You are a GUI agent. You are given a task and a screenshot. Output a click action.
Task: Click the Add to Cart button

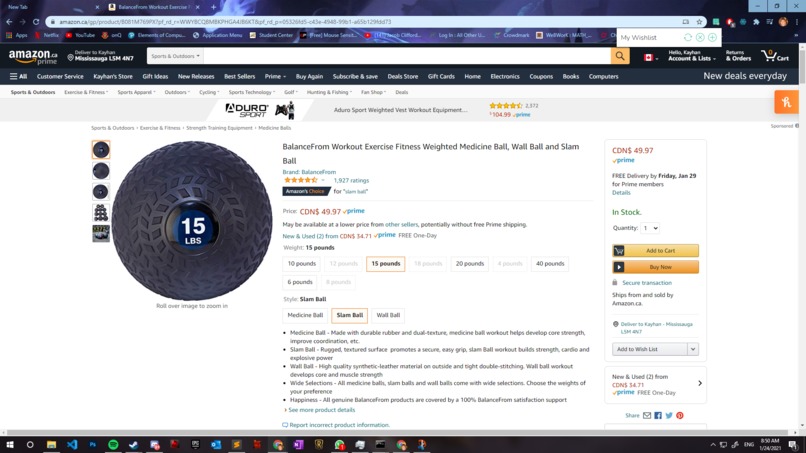pyautogui.click(x=655, y=250)
